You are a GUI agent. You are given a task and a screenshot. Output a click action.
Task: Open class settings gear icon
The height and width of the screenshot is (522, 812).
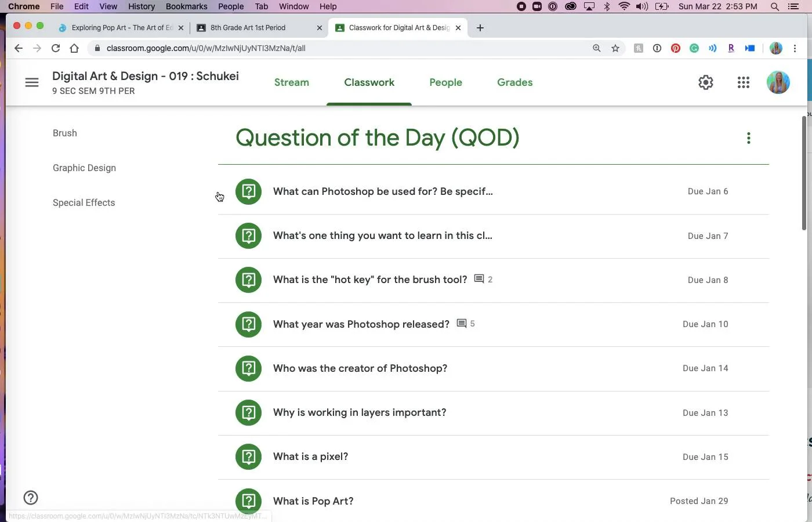click(705, 82)
